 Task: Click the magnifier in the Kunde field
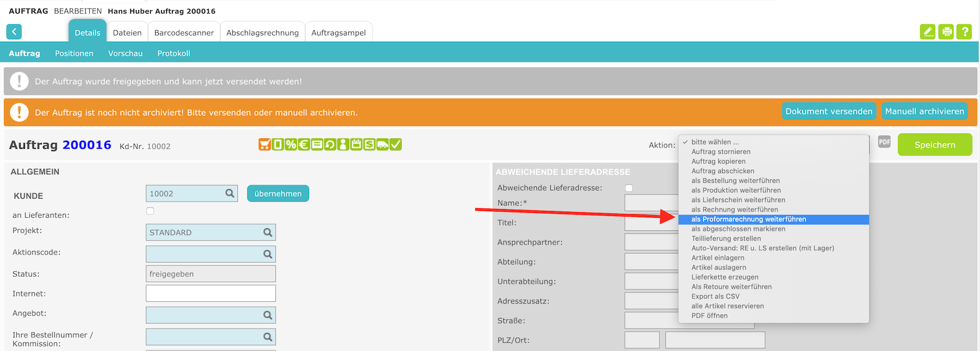pos(230,194)
